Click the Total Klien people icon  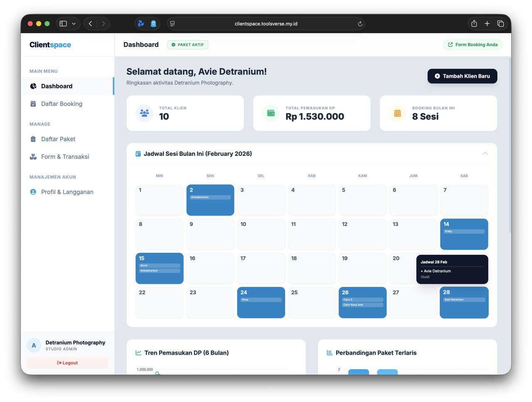tap(144, 113)
